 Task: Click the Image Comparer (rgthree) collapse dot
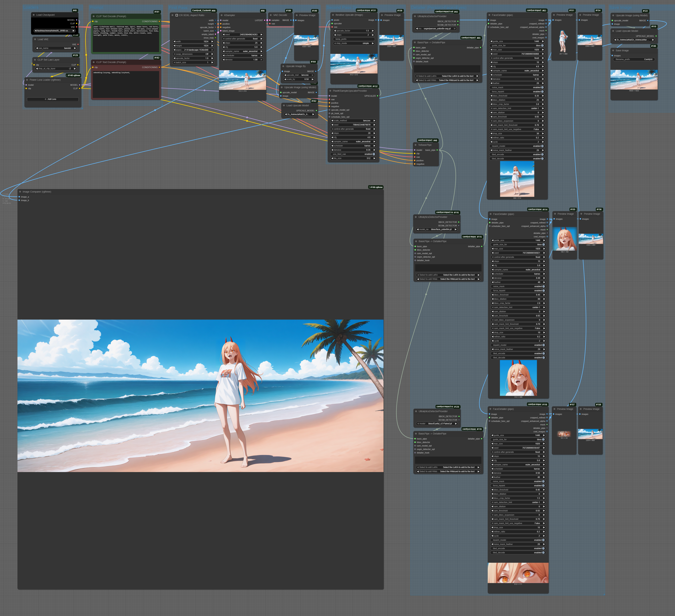coord(20,192)
